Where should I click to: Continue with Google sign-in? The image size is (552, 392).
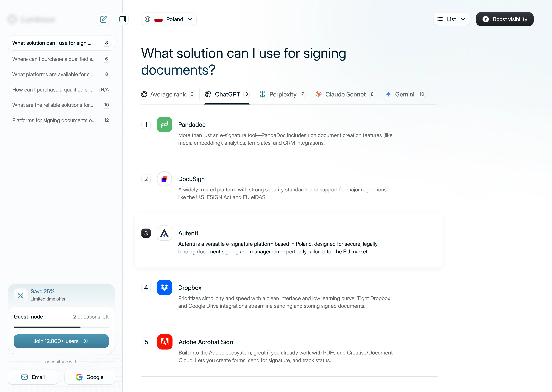pos(90,377)
